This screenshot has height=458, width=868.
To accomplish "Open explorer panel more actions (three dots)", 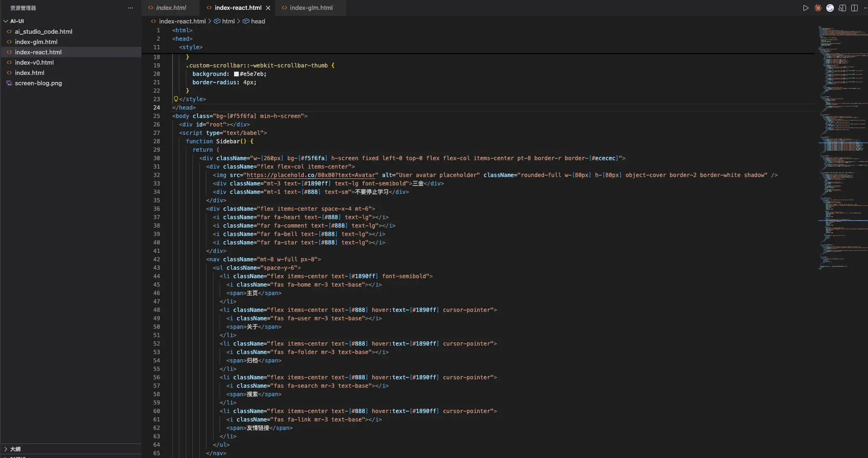I will (131, 8).
